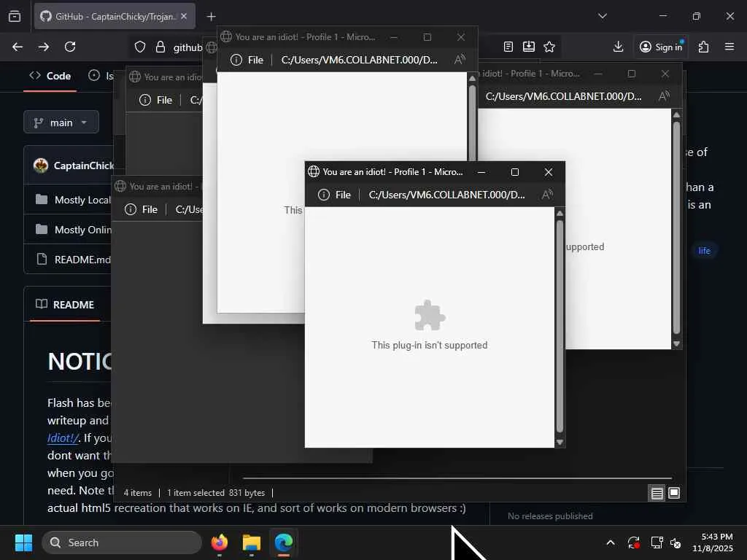The image size is (747, 560).
Task: Switch File Explorer to details view icon
Action: click(x=657, y=494)
